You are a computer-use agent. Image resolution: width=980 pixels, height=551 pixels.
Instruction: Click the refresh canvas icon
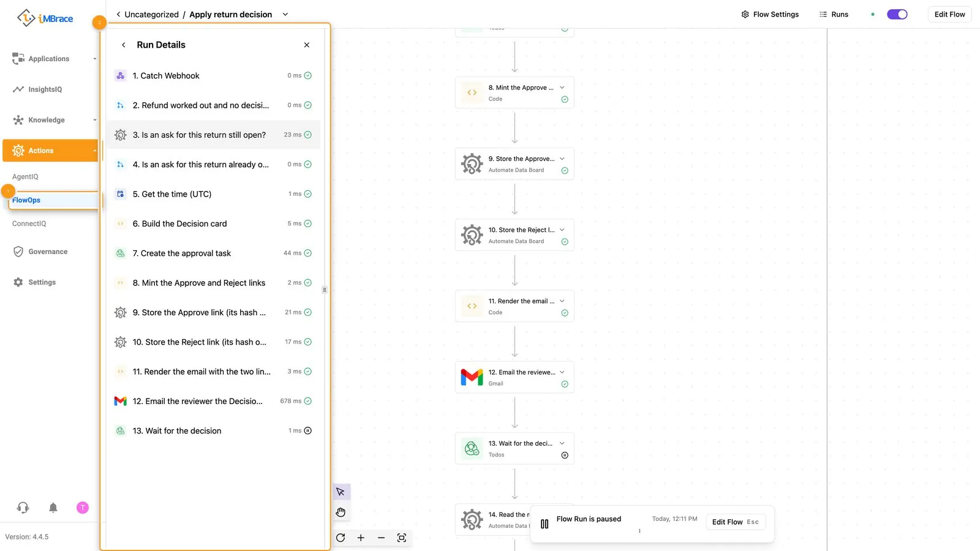tap(341, 538)
